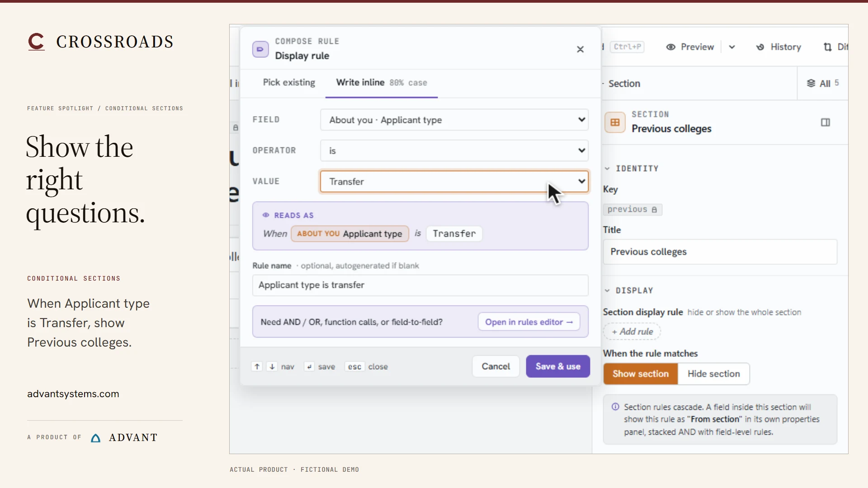Image resolution: width=868 pixels, height=488 pixels.
Task: Open in rules editor
Action: pyautogui.click(x=529, y=322)
